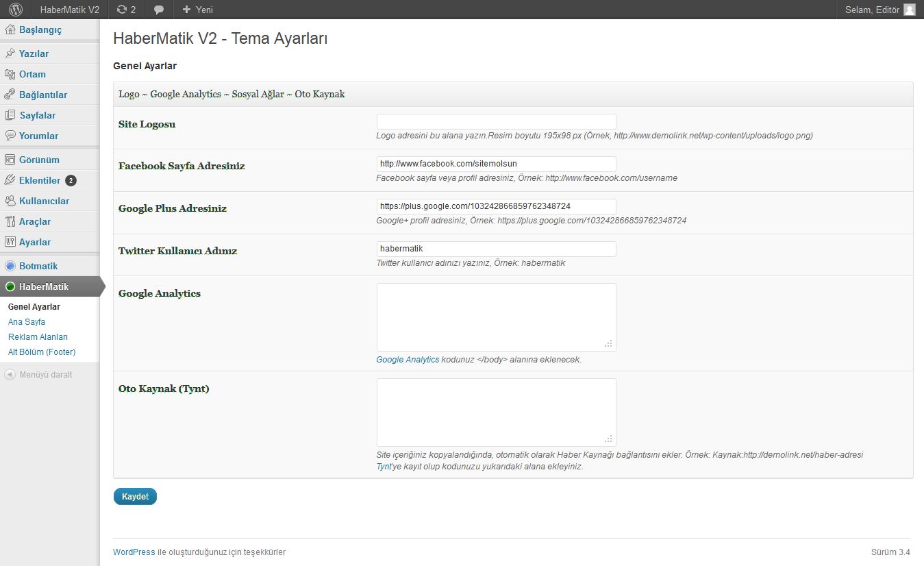This screenshot has width=924, height=566.
Task: Focus the Oto Kaynak (Tynt) textarea
Action: point(497,413)
